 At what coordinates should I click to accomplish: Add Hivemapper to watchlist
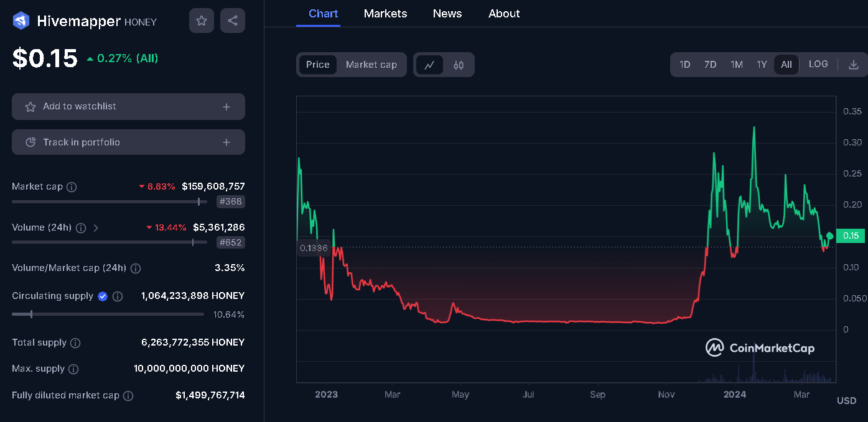pos(128,106)
